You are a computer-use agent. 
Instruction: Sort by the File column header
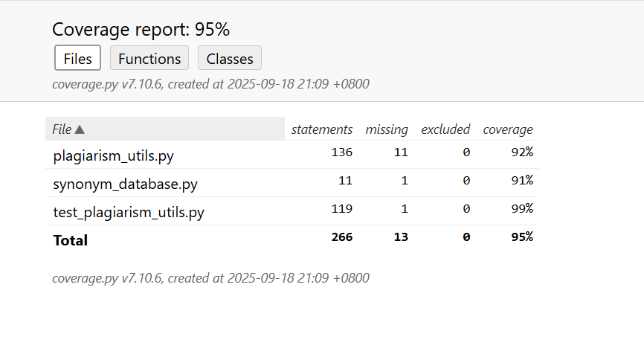(x=62, y=129)
